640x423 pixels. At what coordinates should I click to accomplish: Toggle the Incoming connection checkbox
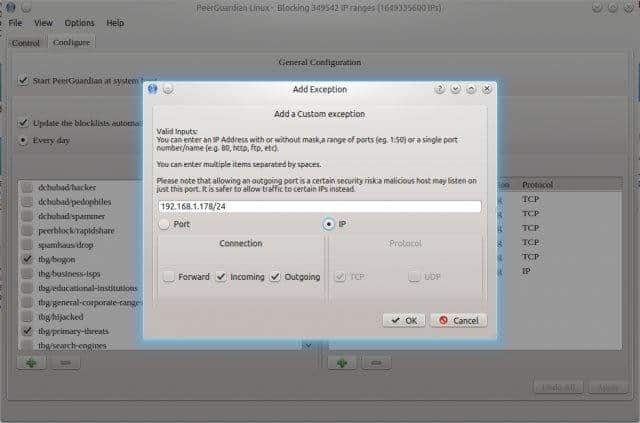(x=221, y=276)
